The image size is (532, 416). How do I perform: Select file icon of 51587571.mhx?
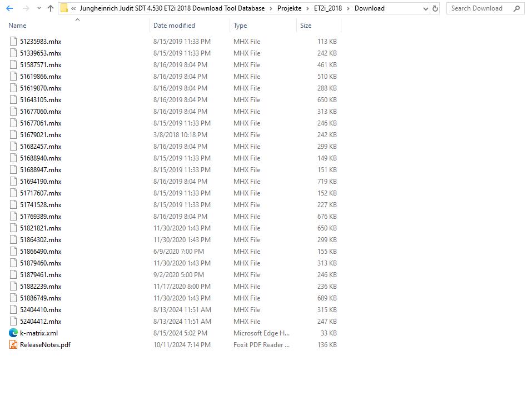point(13,65)
